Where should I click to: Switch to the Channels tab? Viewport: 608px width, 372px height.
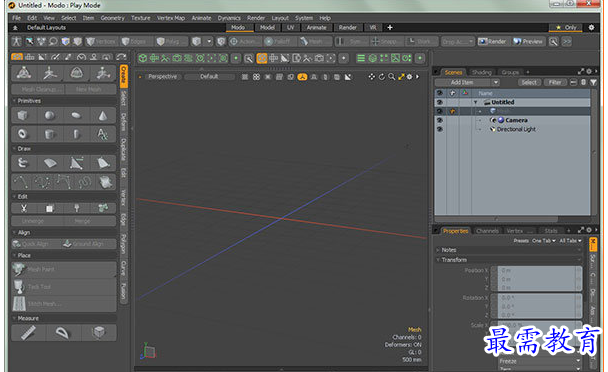click(487, 231)
